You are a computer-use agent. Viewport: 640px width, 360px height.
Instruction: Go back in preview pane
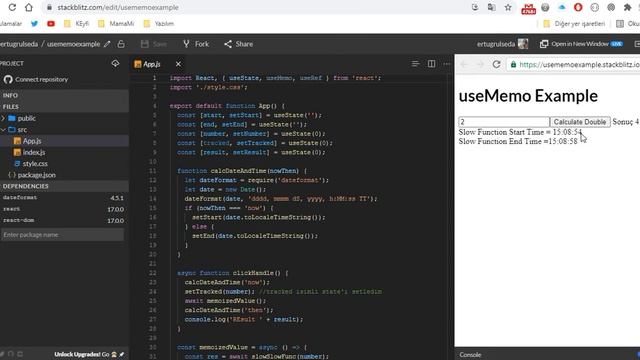click(464, 64)
